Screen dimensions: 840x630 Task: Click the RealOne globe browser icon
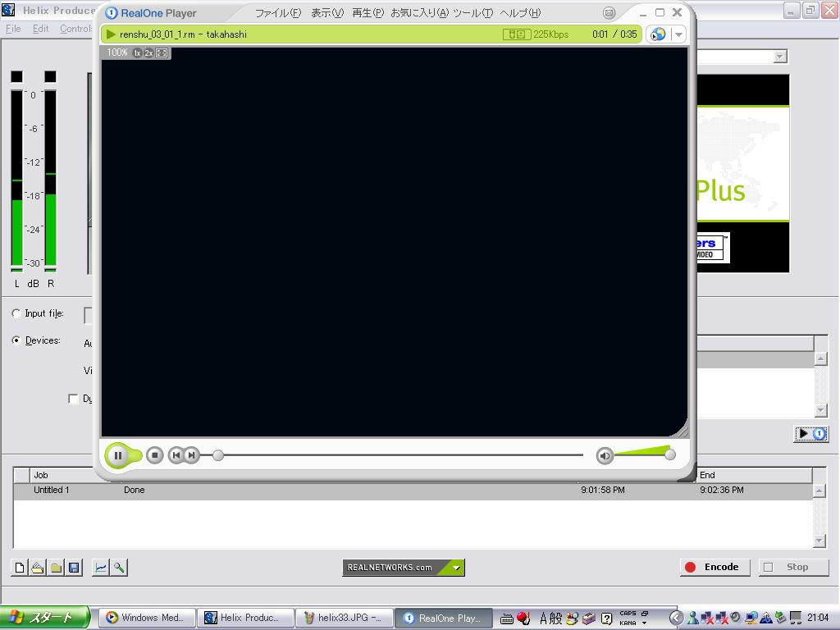[x=658, y=34]
